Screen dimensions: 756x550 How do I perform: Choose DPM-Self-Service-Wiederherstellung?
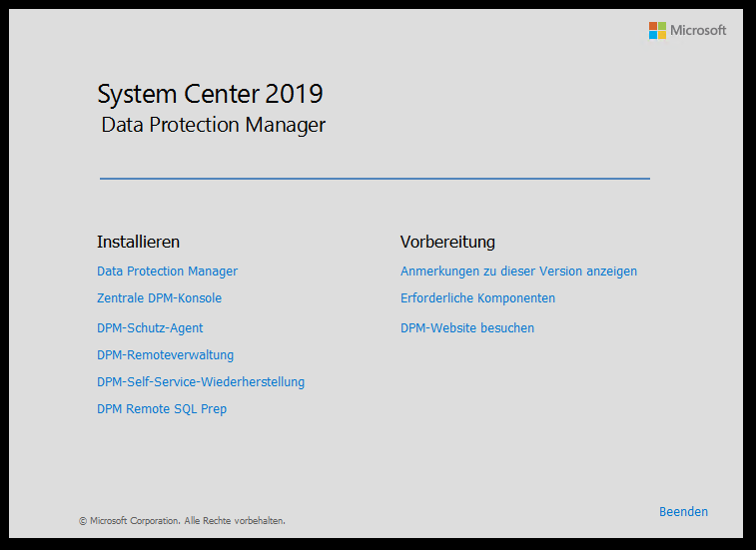tap(201, 382)
